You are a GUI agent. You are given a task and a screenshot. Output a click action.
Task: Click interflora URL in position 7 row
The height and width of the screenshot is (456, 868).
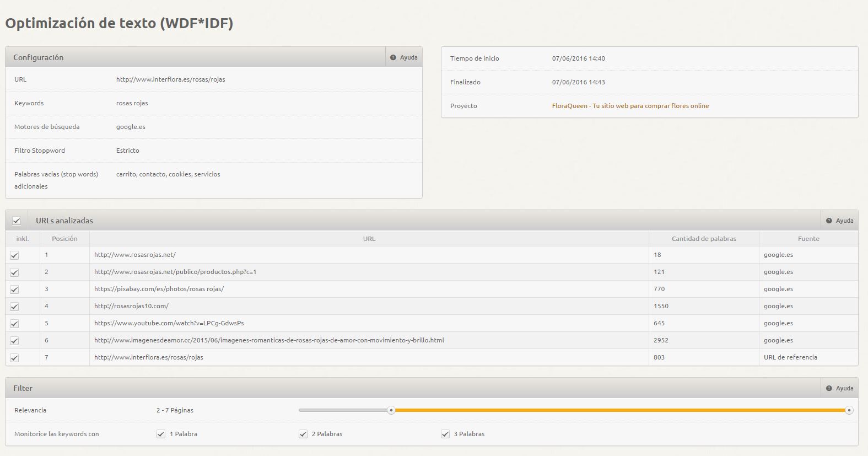pyautogui.click(x=149, y=357)
